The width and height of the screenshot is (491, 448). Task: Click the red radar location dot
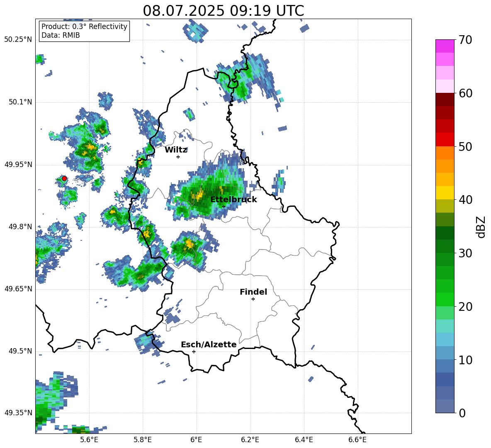[64, 178]
